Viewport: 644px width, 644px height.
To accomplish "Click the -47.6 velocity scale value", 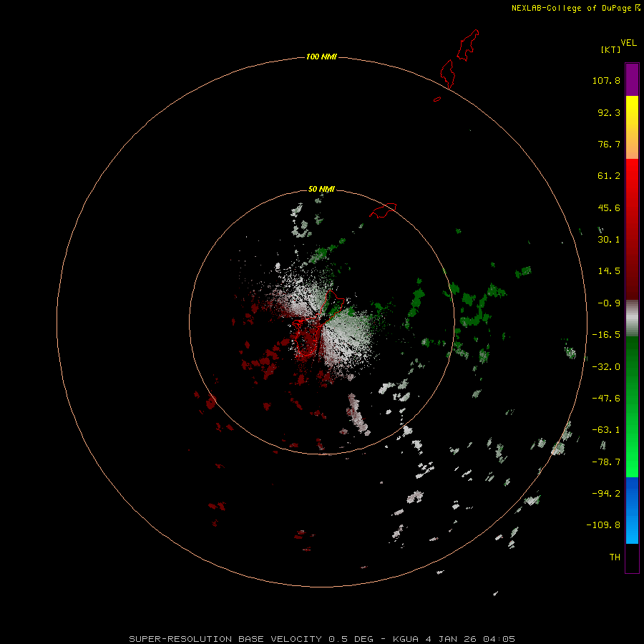I will (x=606, y=399).
